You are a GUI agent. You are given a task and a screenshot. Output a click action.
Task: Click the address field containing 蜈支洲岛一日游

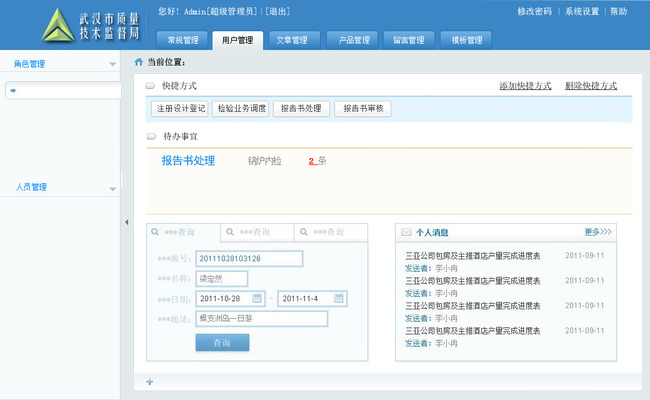pos(262,318)
